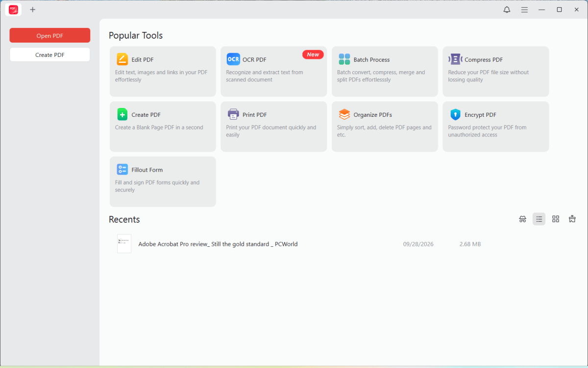Switch Recents to list view

pos(539,219)
